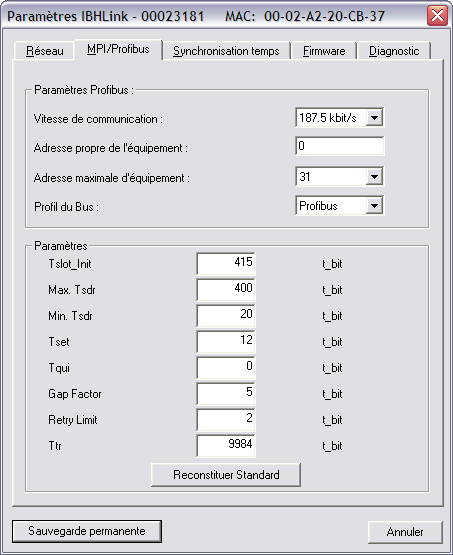Click the Annuler button
453x555 pixels.
(405, 532)
